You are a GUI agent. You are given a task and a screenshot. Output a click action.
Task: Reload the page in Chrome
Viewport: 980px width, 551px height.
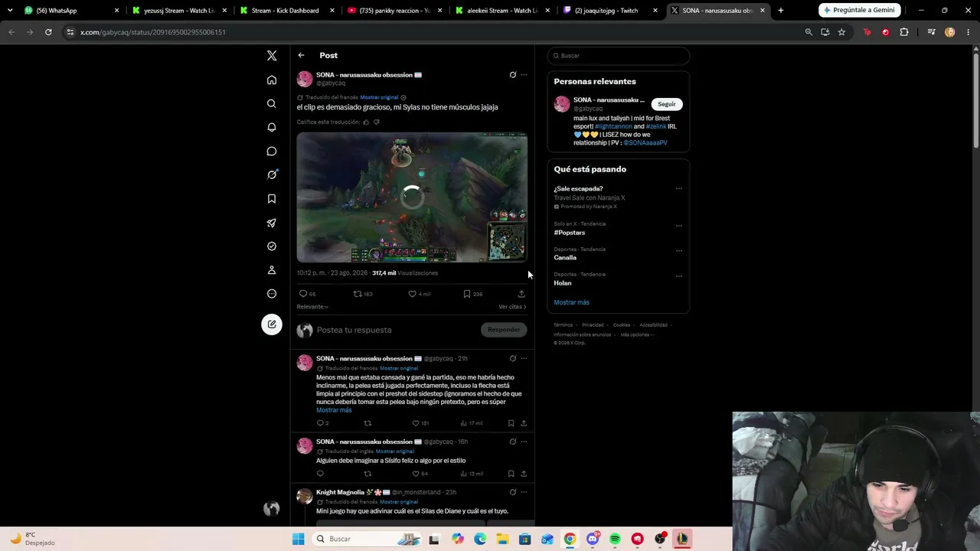48,32
